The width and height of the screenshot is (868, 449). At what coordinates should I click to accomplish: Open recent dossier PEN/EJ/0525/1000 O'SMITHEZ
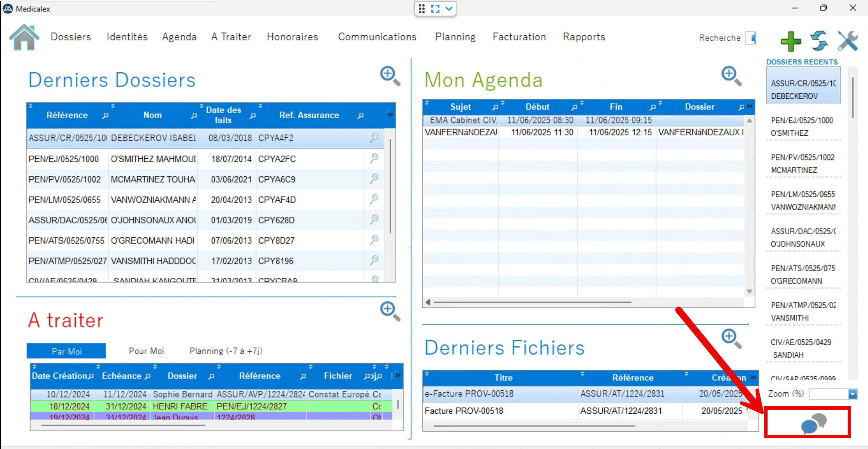click(803, 126)
